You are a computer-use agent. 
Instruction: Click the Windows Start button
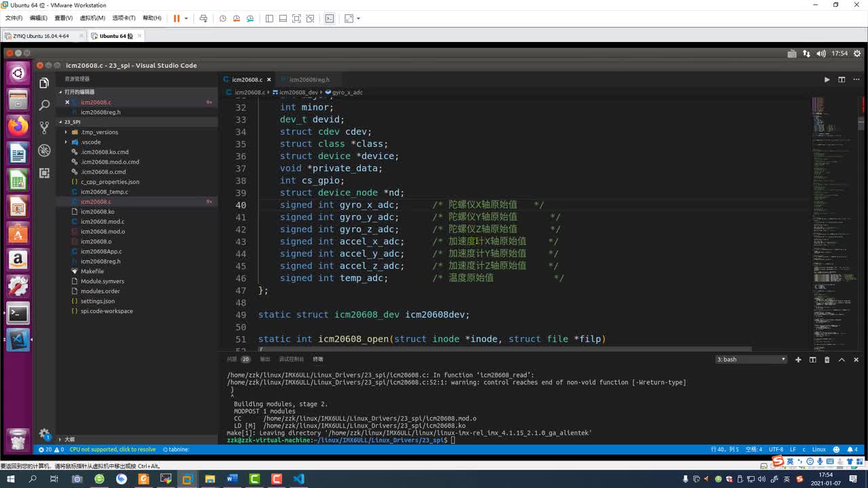(11, 479)
